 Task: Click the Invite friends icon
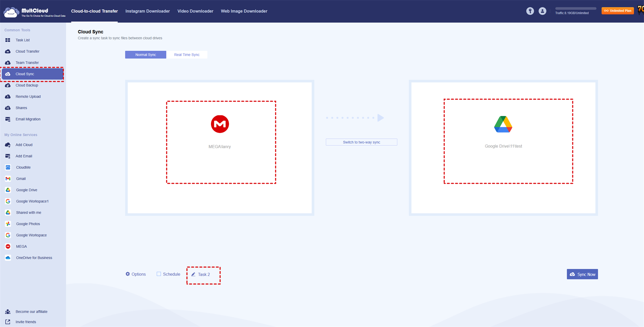pos(8,322)
